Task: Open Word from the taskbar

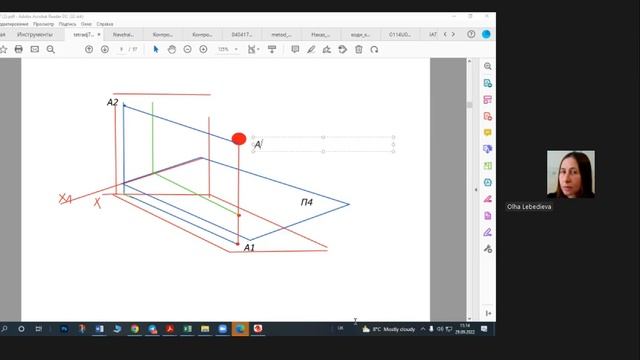Action: [99, 329]
